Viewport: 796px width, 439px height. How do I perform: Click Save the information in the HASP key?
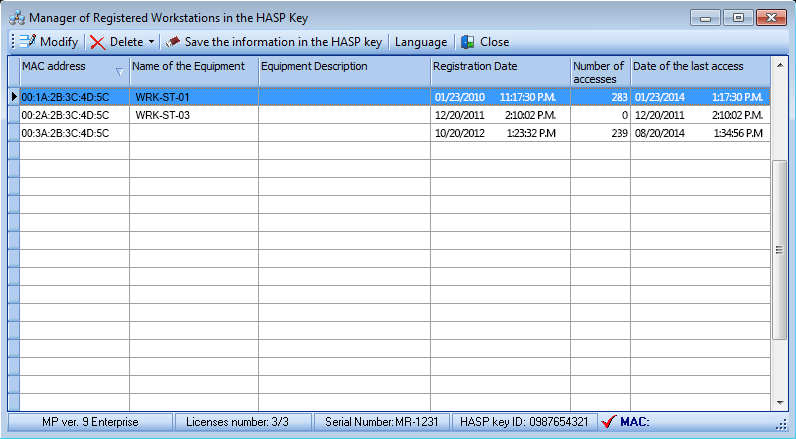point(283,42)
